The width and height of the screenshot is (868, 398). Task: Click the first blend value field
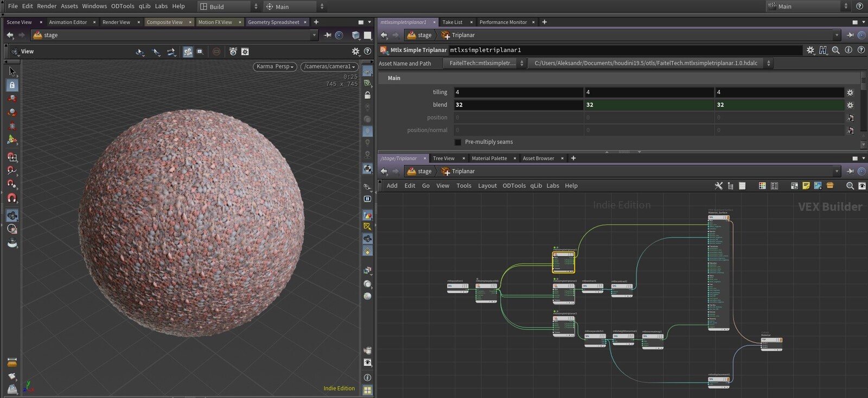pyautogui.click(x=519, y=105)
